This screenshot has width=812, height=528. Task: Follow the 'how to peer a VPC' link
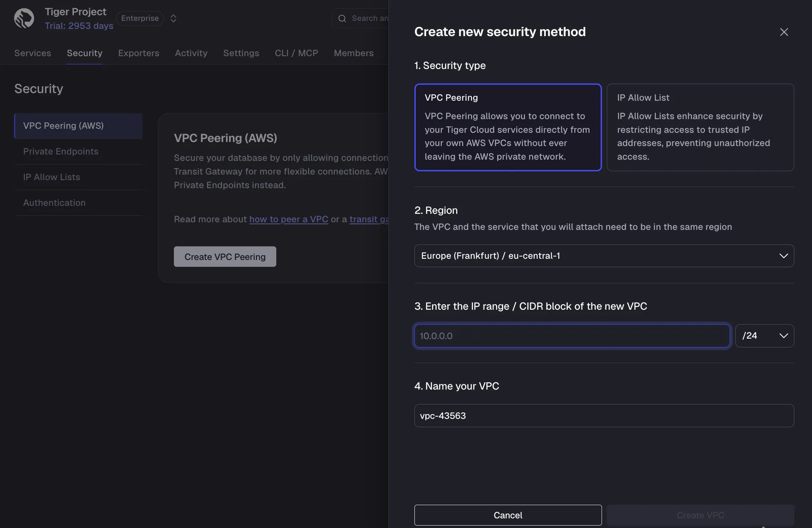coord(288,219)
